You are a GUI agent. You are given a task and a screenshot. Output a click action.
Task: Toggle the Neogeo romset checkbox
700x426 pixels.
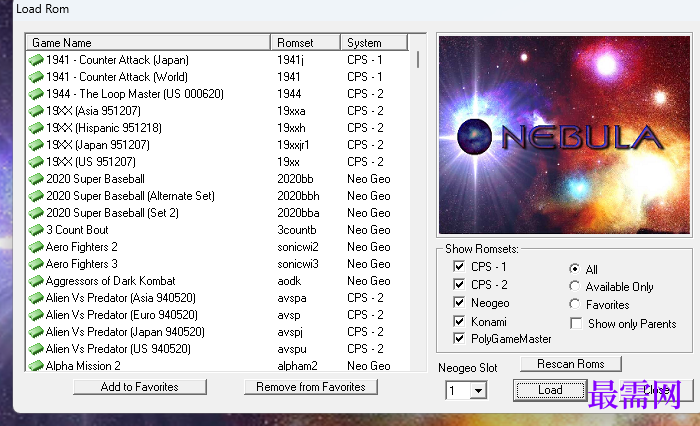(459, 302)
